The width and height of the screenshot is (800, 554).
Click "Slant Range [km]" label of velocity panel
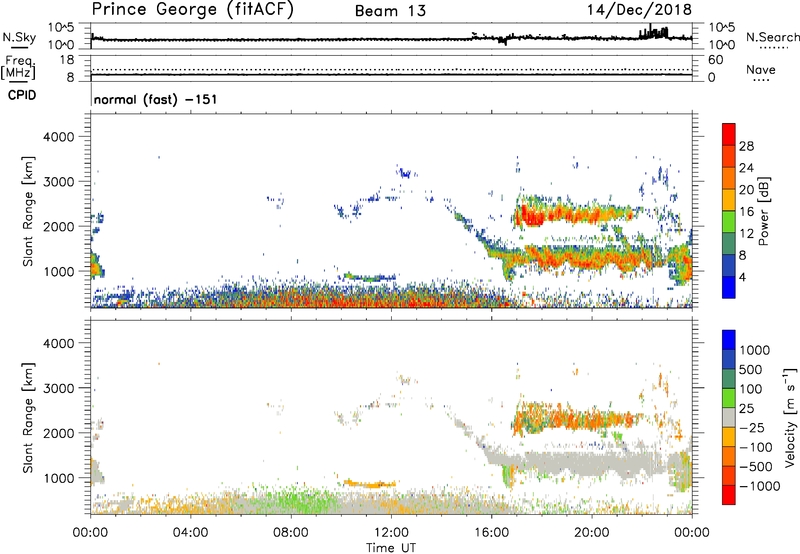click(x=28, y=418)
